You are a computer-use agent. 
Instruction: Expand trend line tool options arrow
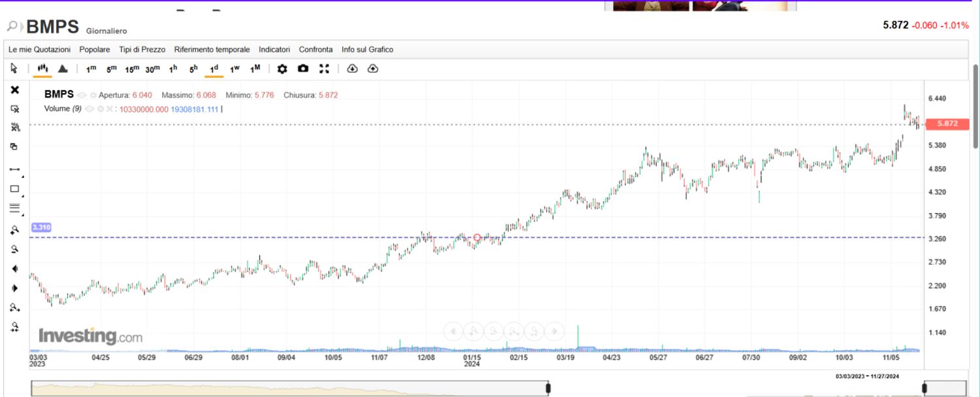click(x=23, y=176)
